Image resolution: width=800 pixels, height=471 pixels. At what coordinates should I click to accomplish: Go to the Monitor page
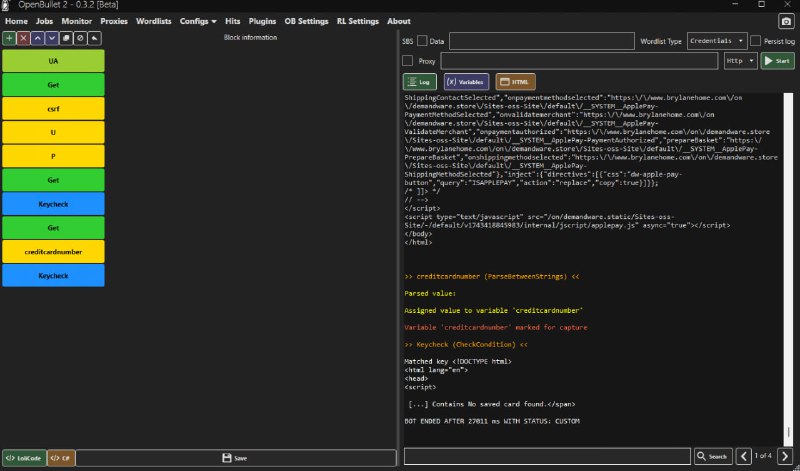tap(77, 21)
